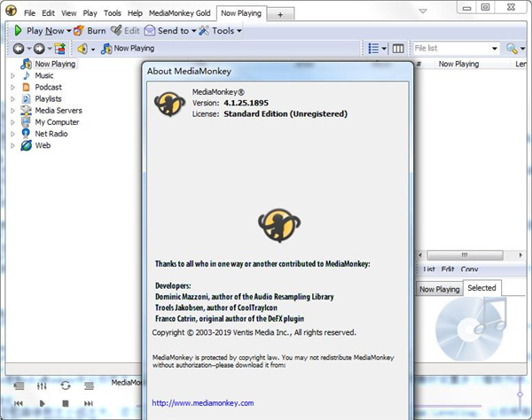The height and width of the screenshot is (420, 532).
Task: Click the MediaMonkey logo in title bar
Action: 11,11
